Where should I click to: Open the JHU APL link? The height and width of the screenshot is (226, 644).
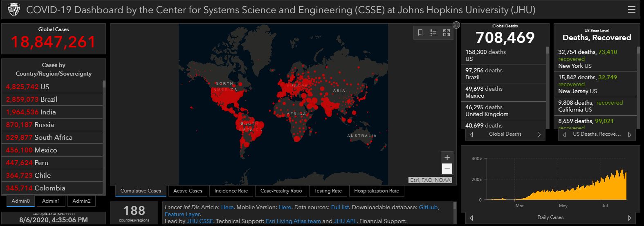pyautogui.click(x=345, y=221)
